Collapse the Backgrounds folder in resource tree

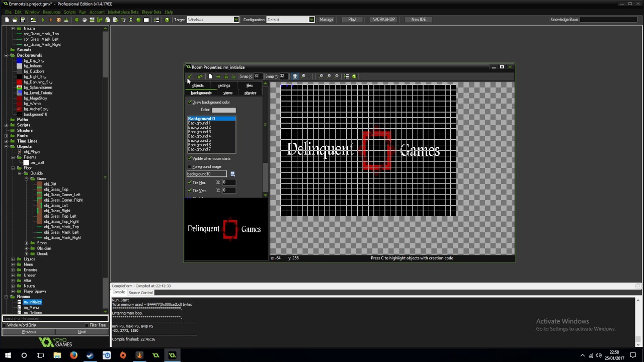6,55
